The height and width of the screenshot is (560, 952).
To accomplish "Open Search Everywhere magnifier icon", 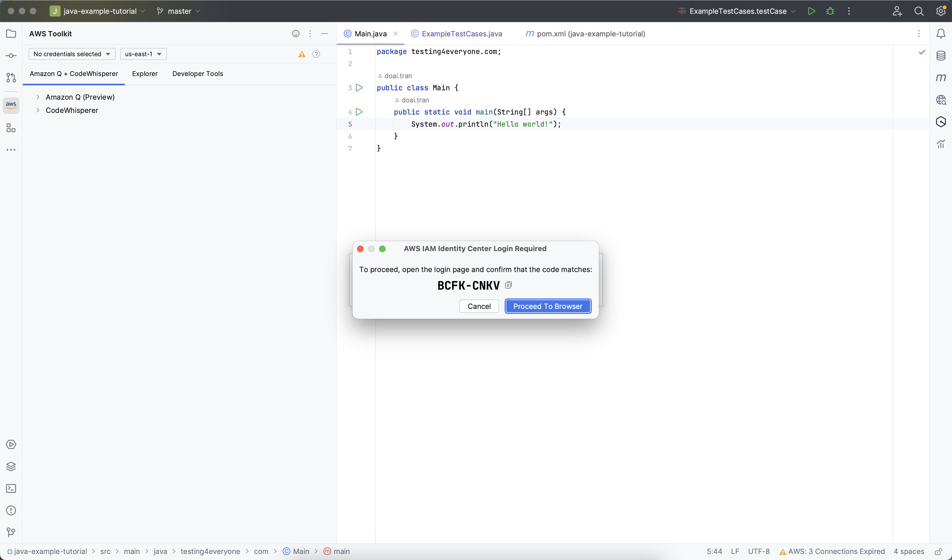I will coord(919,11).
